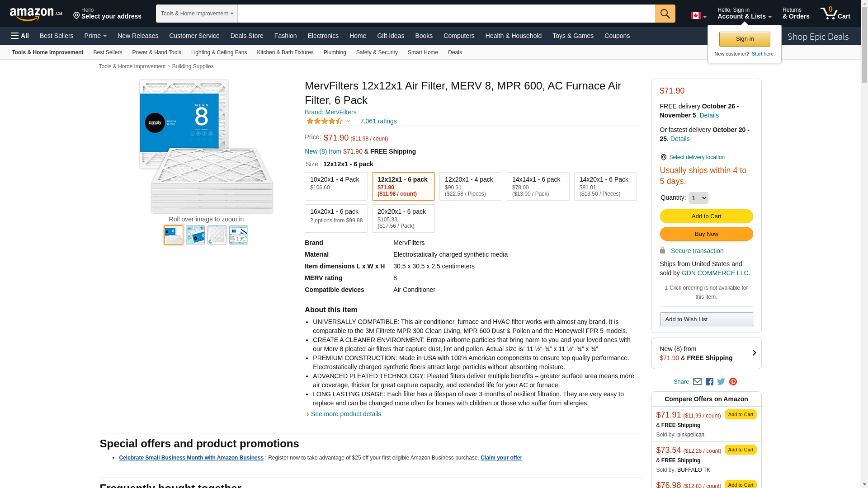Screen dimensions: 868x488
Task: Open Plumbing category tab
Action: [335, 52]
